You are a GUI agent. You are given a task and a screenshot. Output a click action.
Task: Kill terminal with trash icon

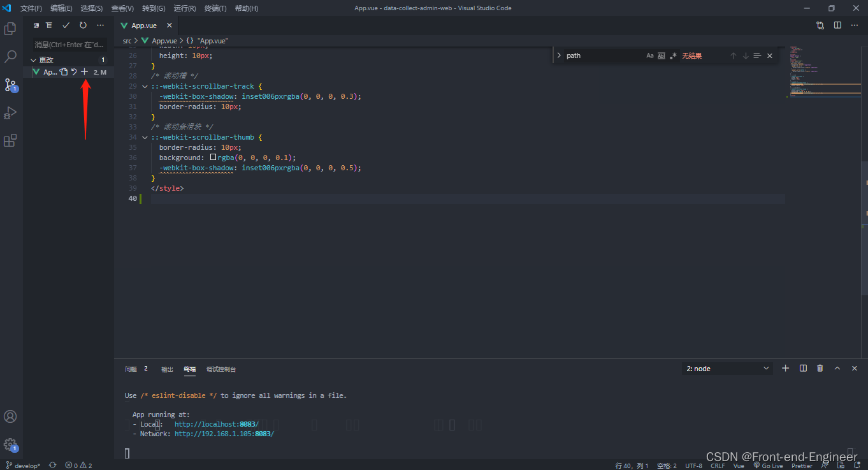(x=820, y=368)
